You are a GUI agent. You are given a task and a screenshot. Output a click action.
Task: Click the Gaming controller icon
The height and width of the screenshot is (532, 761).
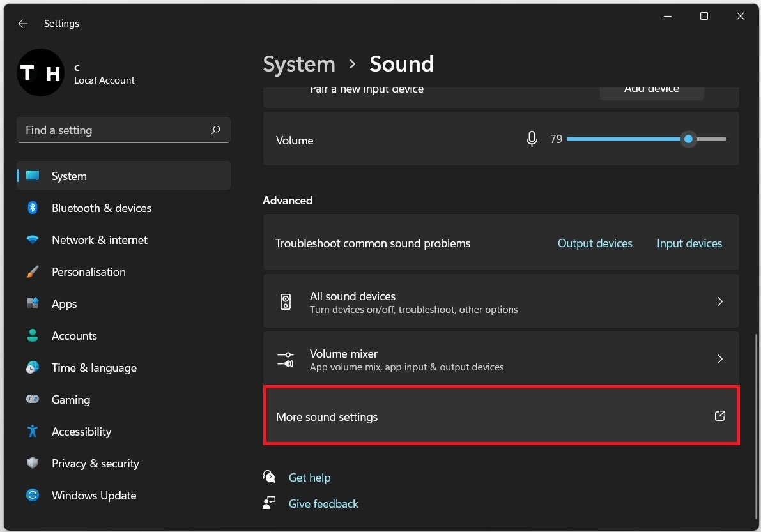(33, 400)
